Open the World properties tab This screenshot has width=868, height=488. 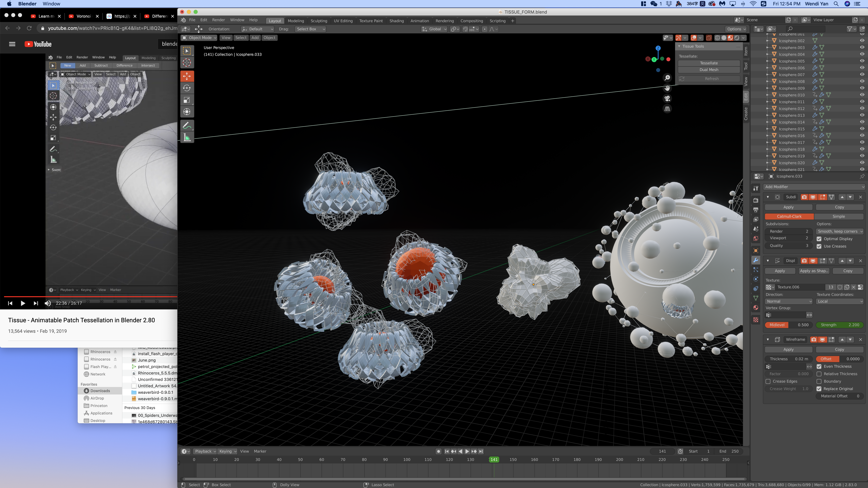tap(756, 238)
